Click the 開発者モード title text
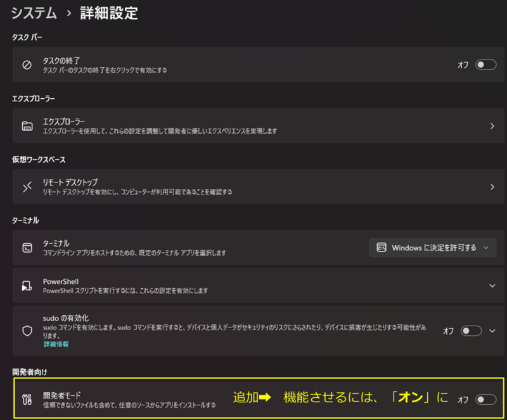507x420 pixels. (x=61, y=394)
